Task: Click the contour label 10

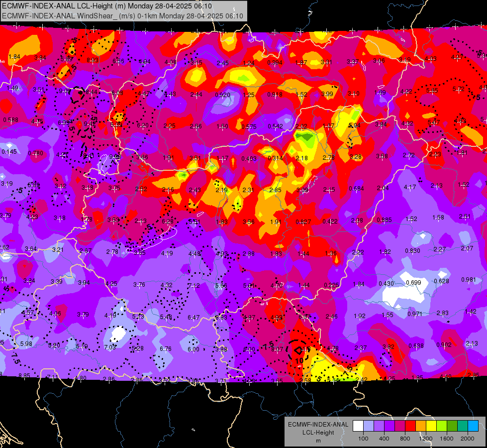Action: pyautogui.click(x=299, y=361)
